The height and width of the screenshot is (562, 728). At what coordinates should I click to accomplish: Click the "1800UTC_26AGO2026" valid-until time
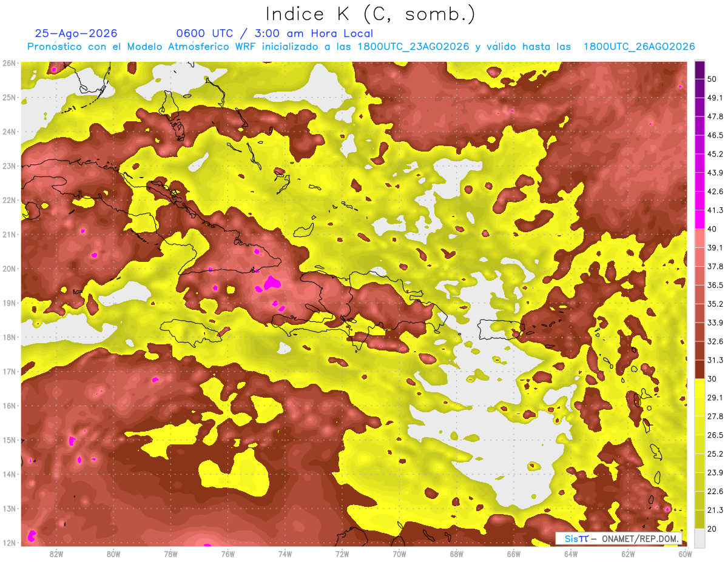(639, 47)
